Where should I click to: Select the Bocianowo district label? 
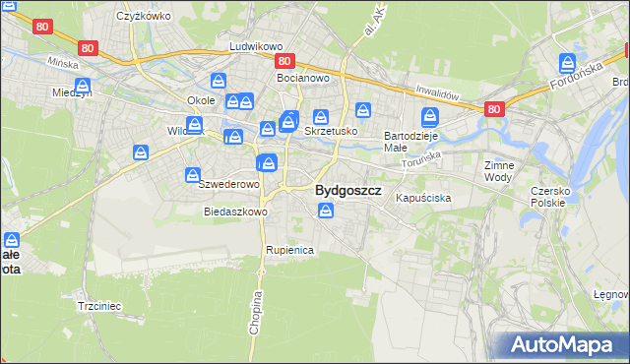(303, 78)
